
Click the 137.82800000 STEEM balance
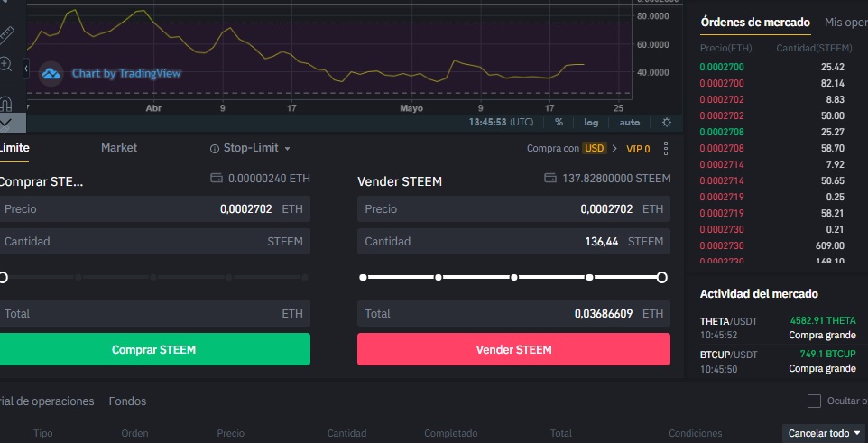coord(616,179)
